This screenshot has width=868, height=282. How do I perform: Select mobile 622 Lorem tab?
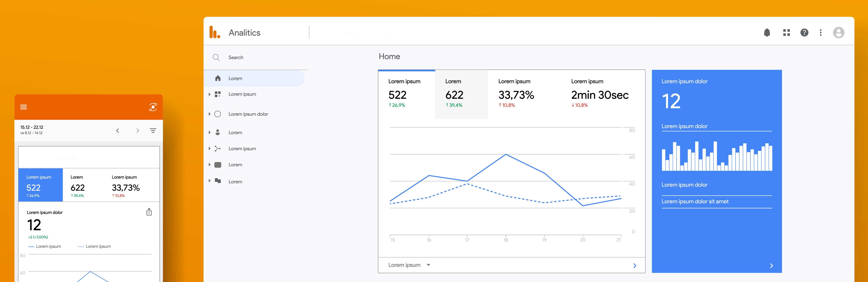(83, 185)
